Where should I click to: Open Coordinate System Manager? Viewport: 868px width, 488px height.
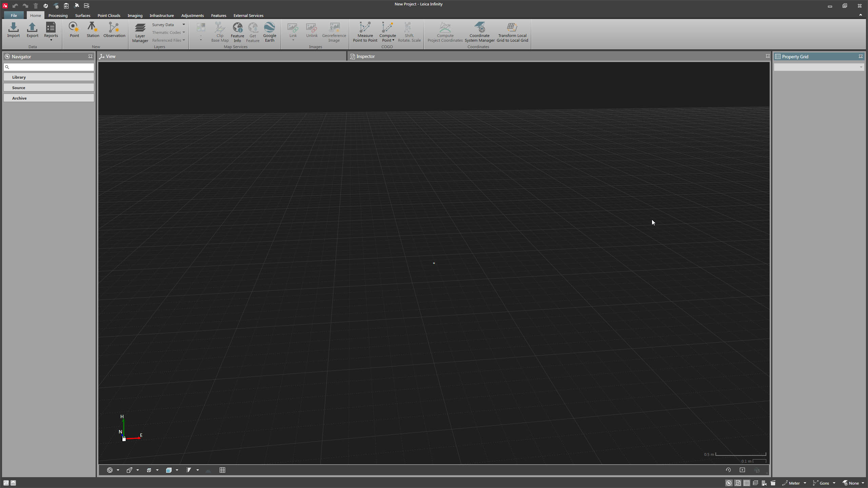(x=479, y=32)
